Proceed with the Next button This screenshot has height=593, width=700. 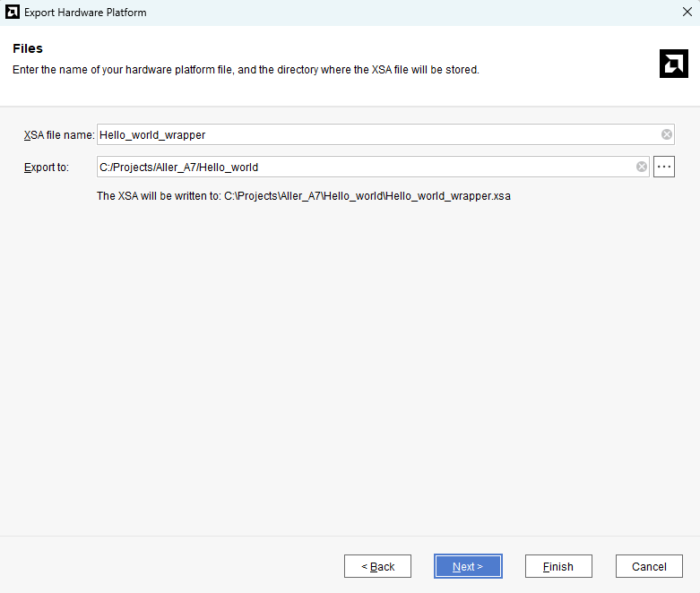(468, 566)
